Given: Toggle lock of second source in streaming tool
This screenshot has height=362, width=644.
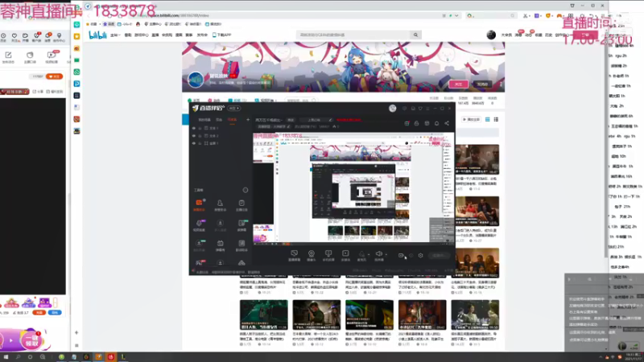Looking at the screenshot, I should click(200, 135).
